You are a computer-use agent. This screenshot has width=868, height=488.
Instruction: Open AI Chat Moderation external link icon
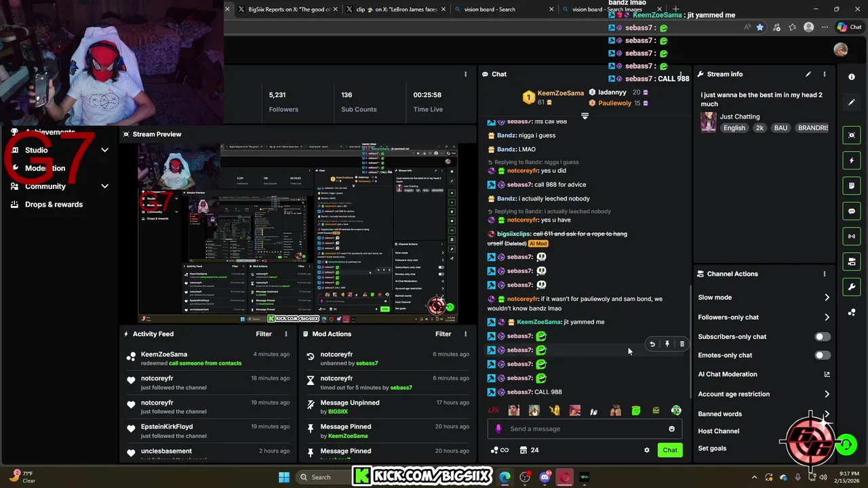click(x=827, y=374)
